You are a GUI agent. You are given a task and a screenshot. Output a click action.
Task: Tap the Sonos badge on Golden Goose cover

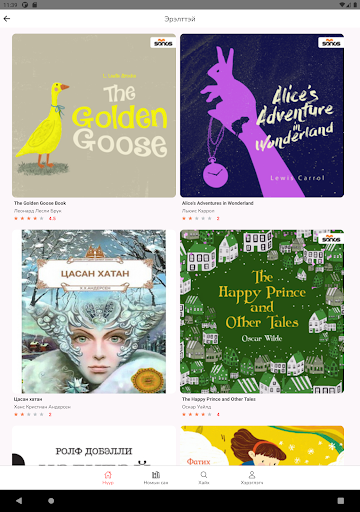(x=163, y=43)
